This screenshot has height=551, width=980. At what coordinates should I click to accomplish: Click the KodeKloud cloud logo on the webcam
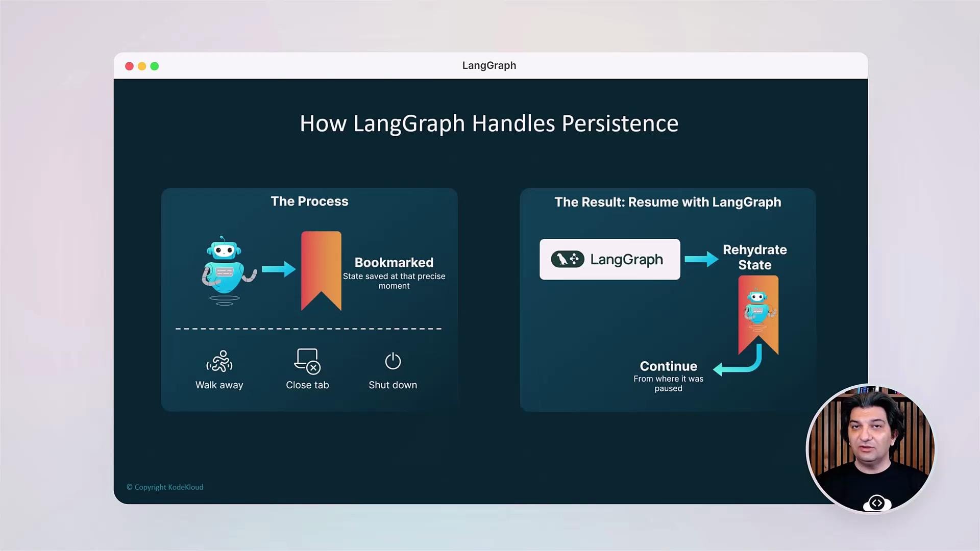click(877, 503)
